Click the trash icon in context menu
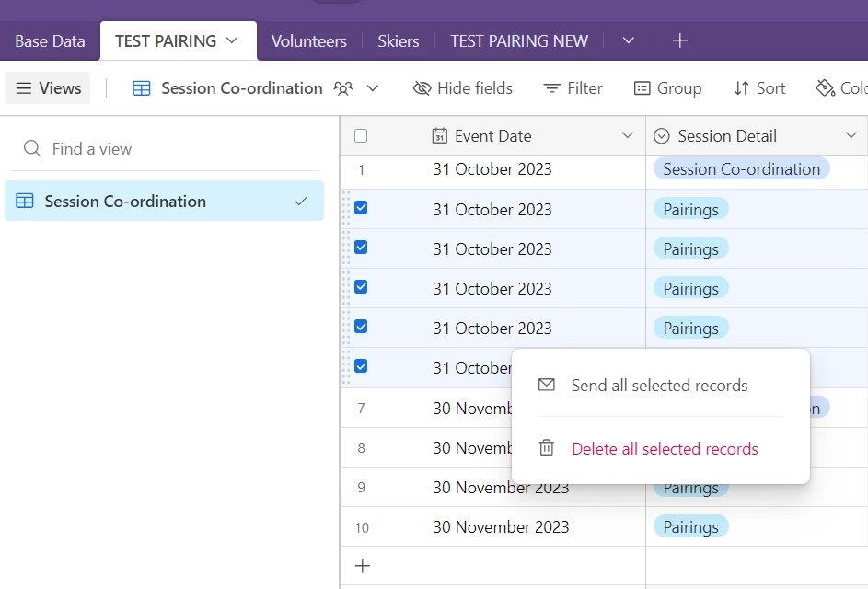Viewport: 868px width, 589px height. click(x=547, y=448)
